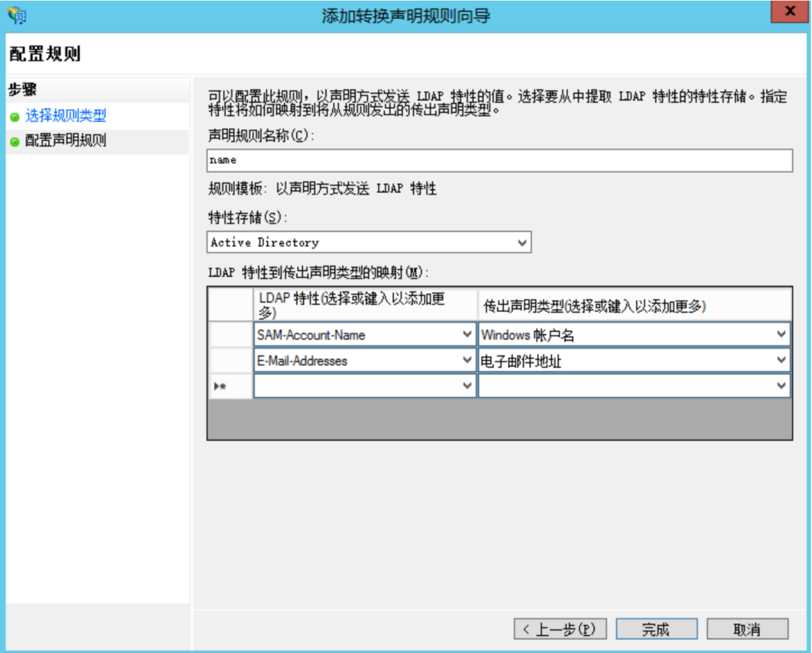Click the 声明规则名称(C) label
The height and width of the screenshot is (653, 812).
[x=261, y=135]
